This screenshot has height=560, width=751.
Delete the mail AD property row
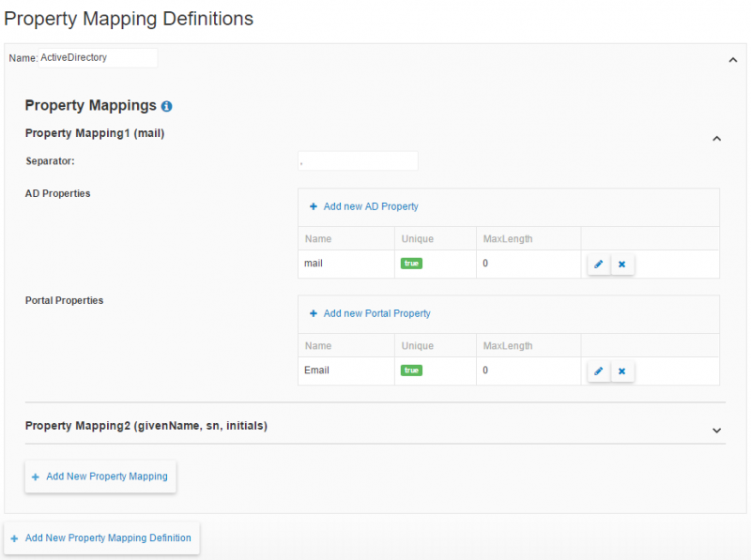(622, 265)
